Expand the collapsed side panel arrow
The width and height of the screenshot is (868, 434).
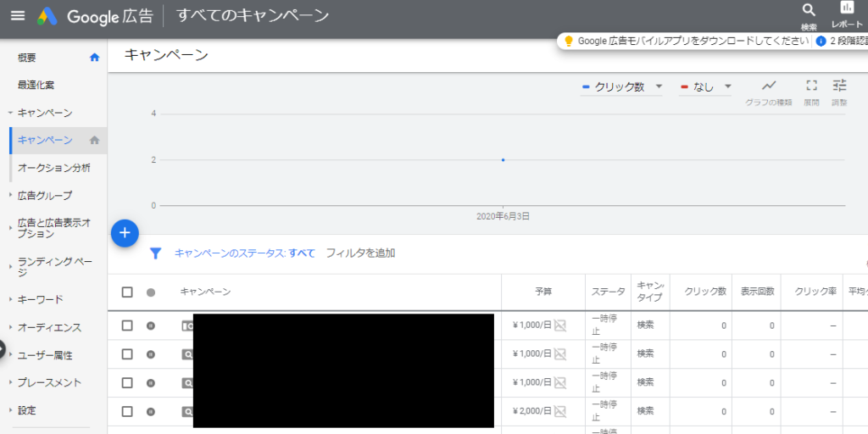[3, 349]
